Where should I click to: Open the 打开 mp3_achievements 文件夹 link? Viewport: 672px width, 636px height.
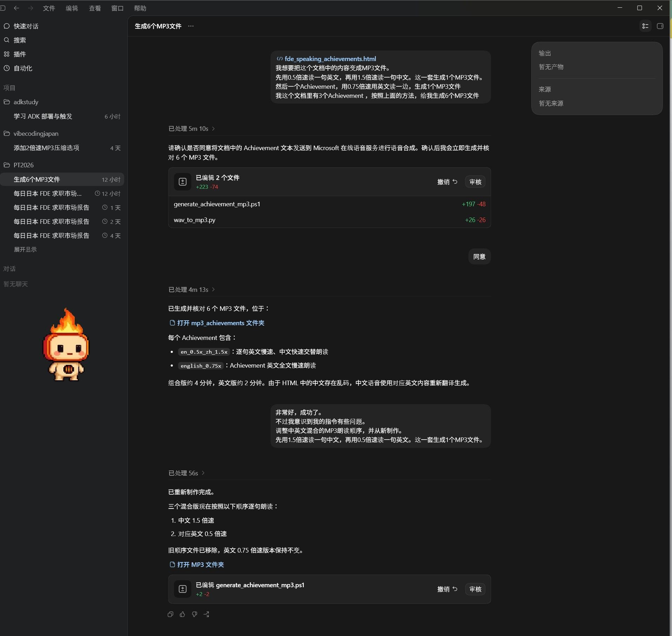217,323
